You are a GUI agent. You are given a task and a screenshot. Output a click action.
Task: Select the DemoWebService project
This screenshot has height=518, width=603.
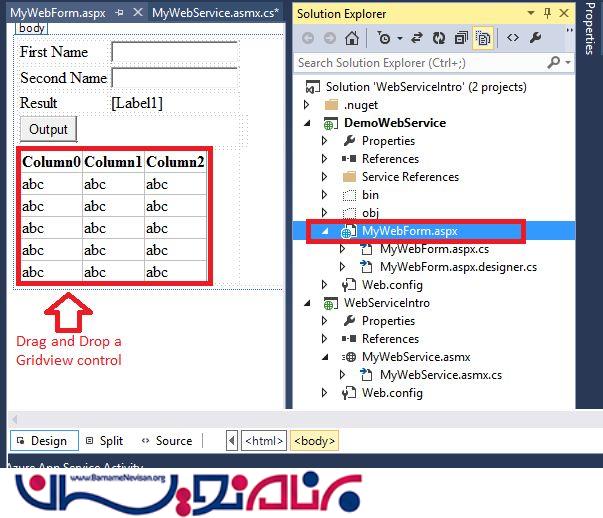395,123
